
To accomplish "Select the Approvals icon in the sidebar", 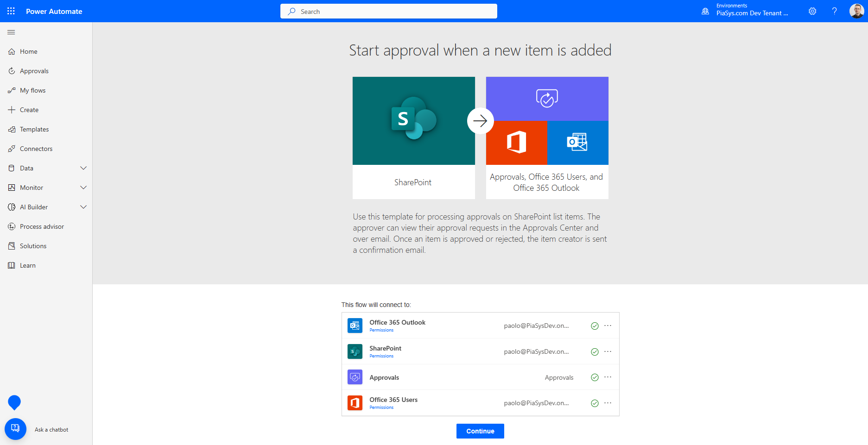I will point(12,70).
